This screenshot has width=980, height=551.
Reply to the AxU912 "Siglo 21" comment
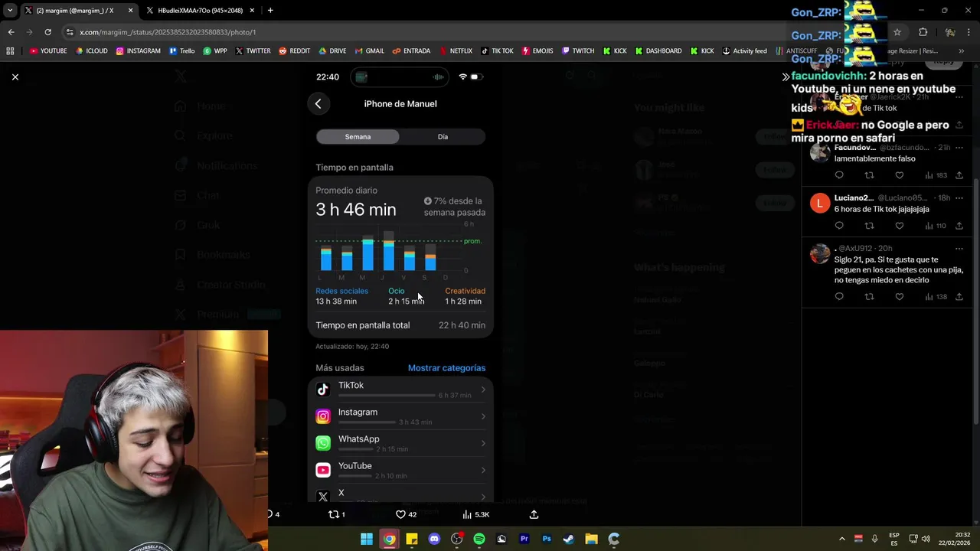pos(839,296)
